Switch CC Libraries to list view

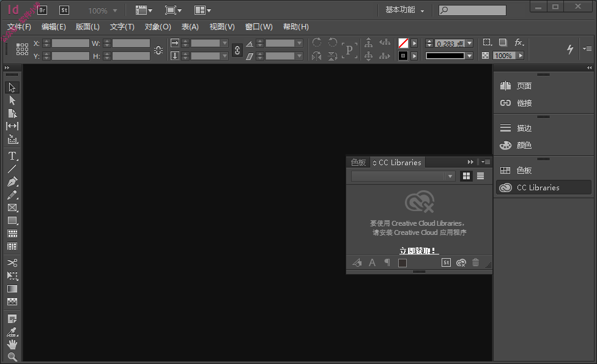[x=481, y=176]
